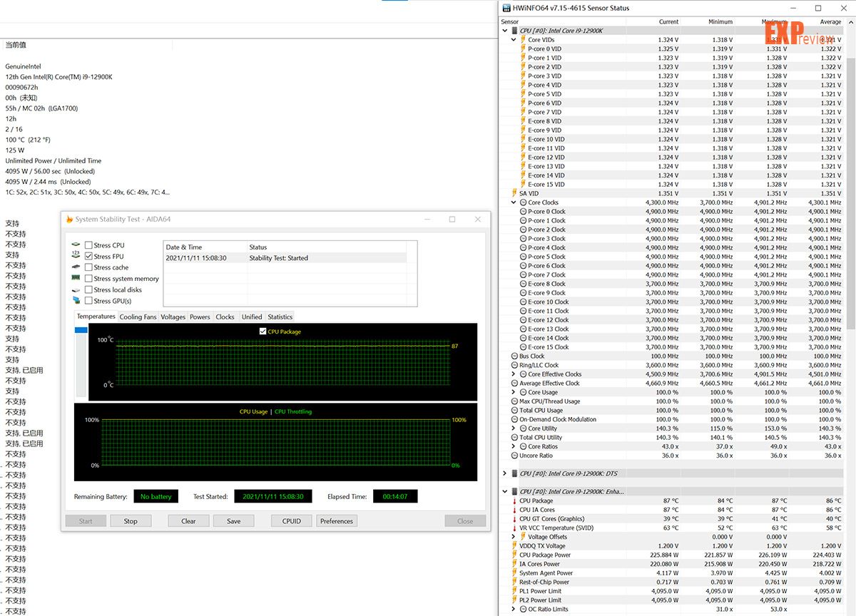The image size is (856, 616).
Task: Click the circle icon beside Uncore Ratio
Action: coord(514,456)
